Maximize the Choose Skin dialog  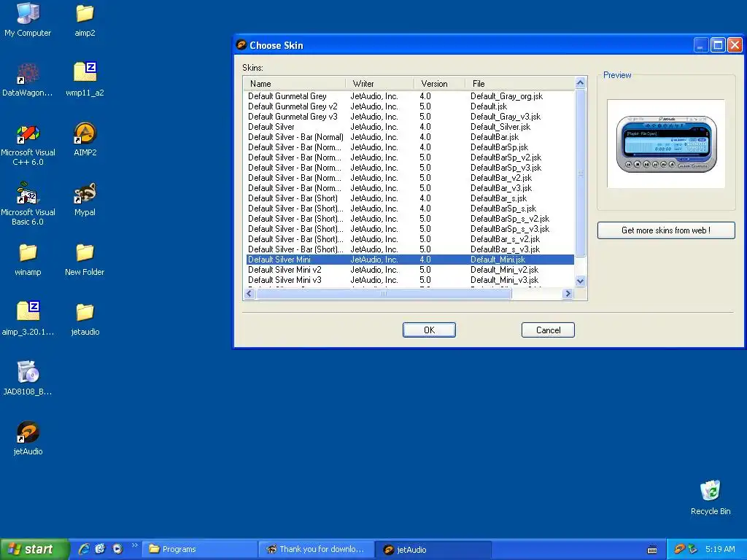pos(718,45)
